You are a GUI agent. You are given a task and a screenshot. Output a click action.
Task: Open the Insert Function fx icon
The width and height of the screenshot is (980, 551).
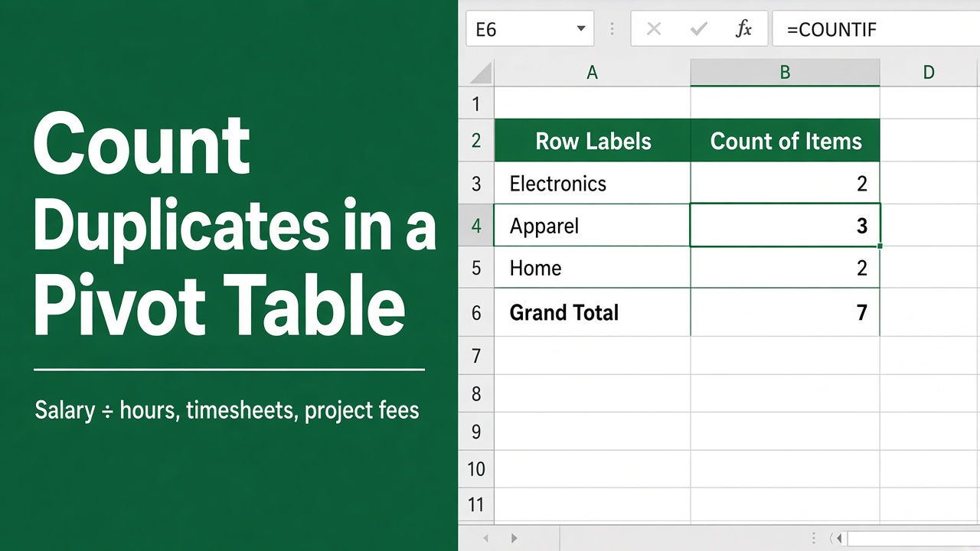point(743,29)
